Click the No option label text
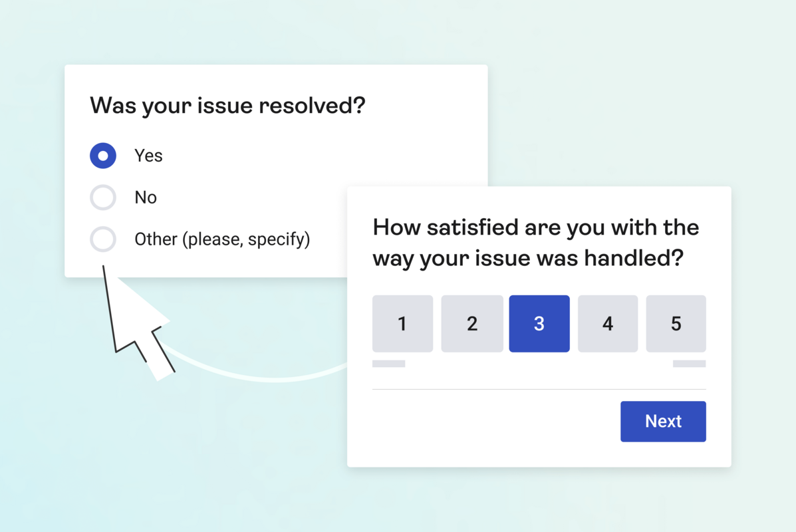 pyautogui.click(x=146, y=197)
